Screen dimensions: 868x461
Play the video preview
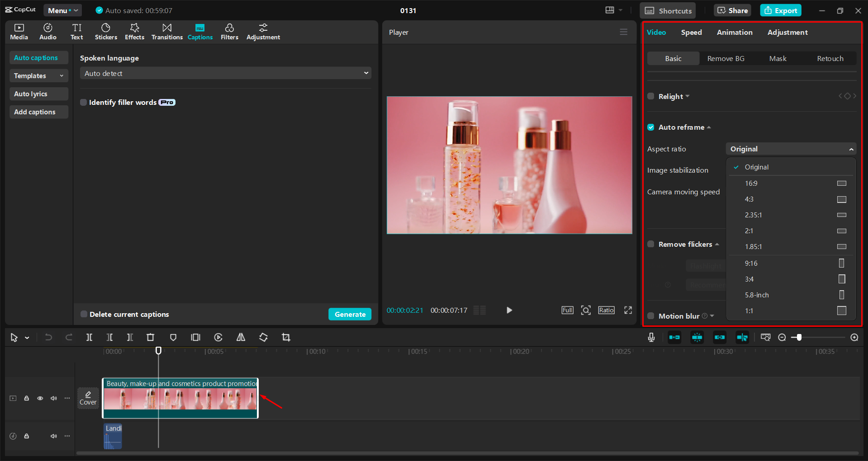click(509, 310)
